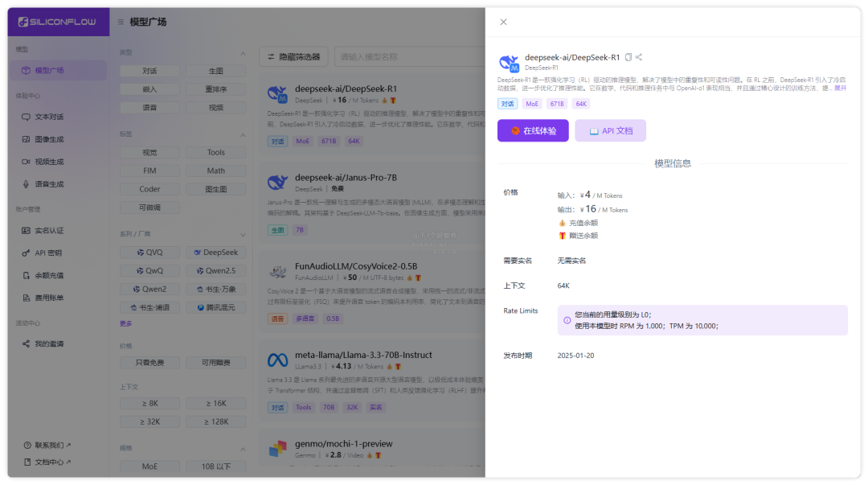Filter by QVQ series

[149, 253]
